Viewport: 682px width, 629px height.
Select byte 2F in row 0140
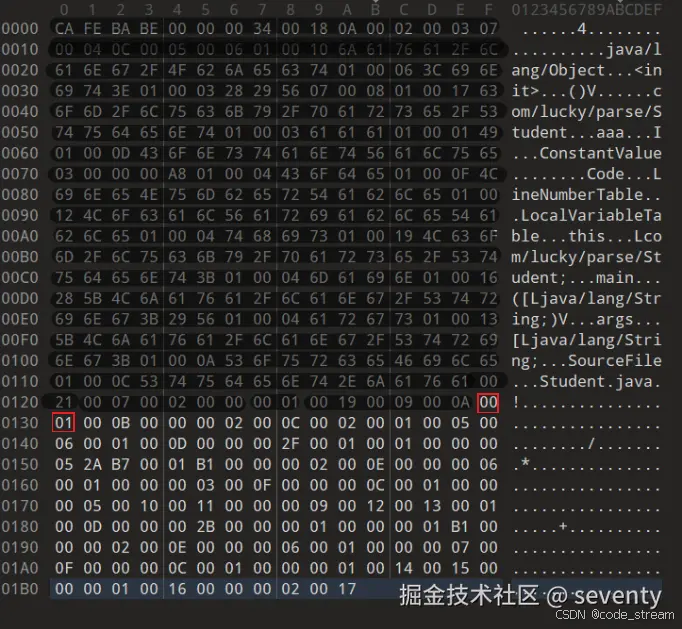(x=290, y=444)
